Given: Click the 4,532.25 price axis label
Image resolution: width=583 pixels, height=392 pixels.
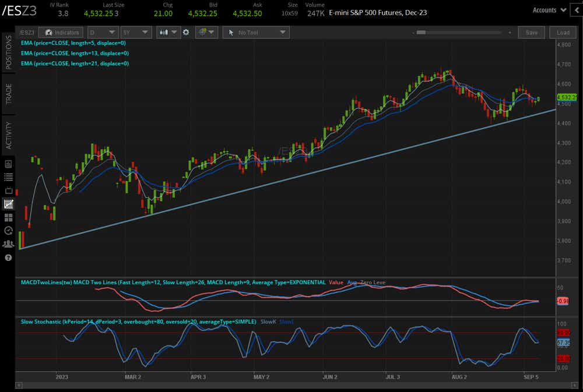Looking at the screenshot, I should click(x=567, y=97).
